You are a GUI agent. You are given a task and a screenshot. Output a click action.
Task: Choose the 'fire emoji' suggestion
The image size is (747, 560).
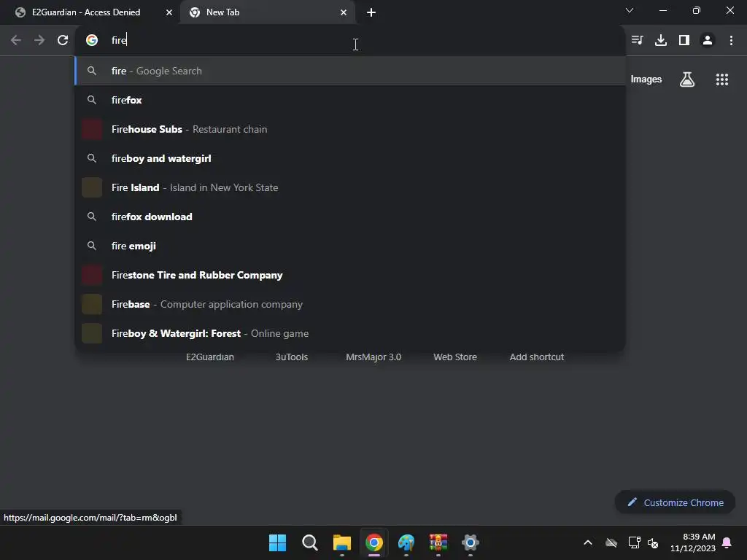point(350,246)
